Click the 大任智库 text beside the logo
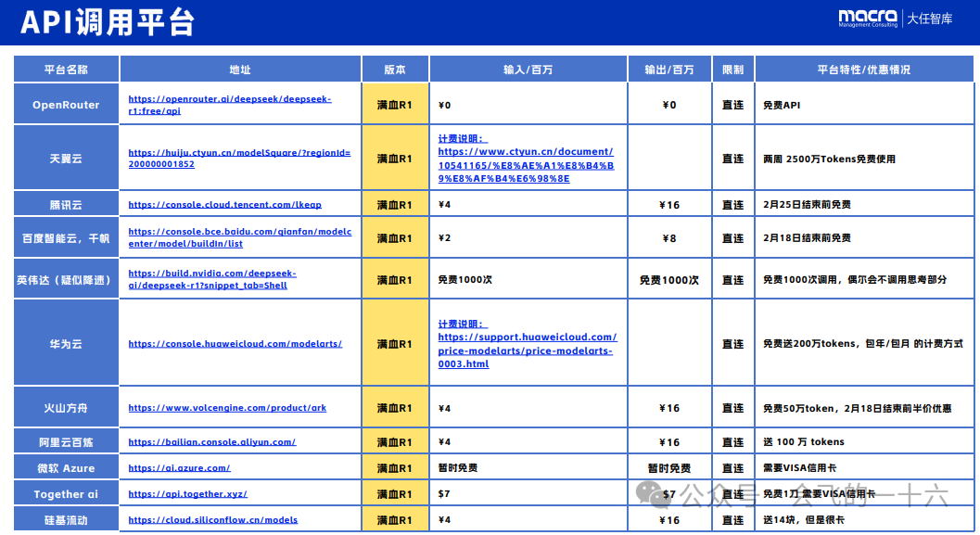This screenshot has height=535, width=980. click(x=929, y=19)
